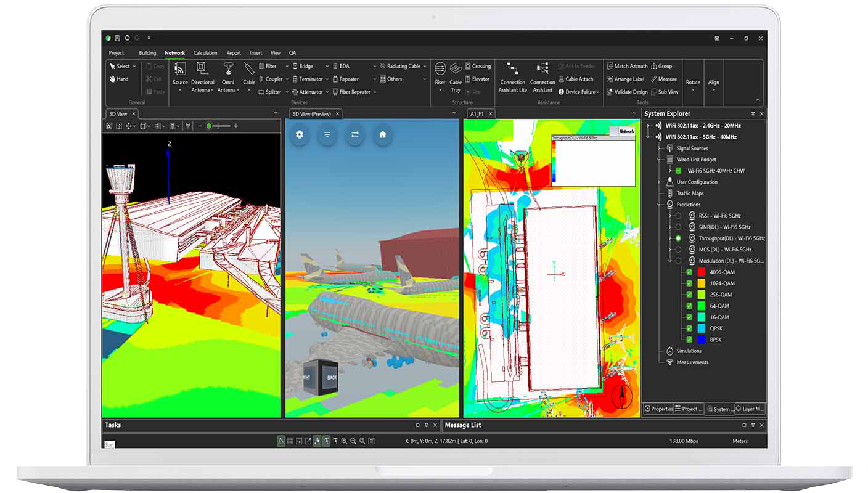Activate the Measure tool
The image size is (868, 493).
(x=664, y=79)
